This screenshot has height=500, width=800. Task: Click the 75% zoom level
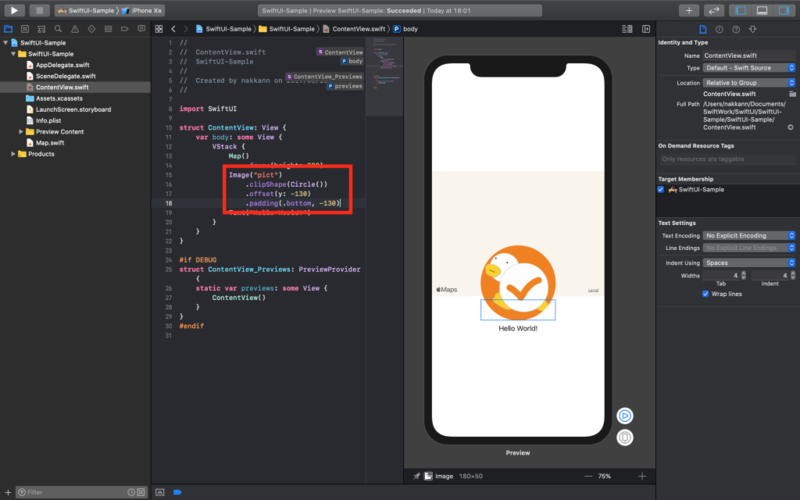click(x=605, y=476)
